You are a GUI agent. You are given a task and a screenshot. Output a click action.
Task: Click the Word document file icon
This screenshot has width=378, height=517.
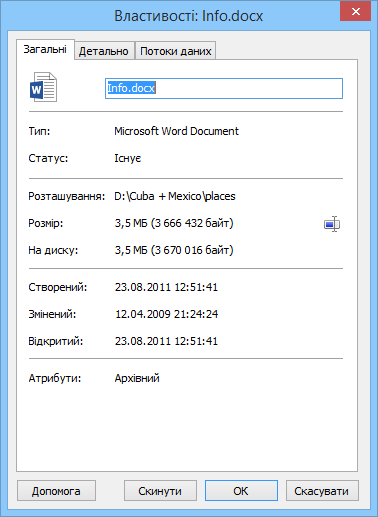point(43,87)
